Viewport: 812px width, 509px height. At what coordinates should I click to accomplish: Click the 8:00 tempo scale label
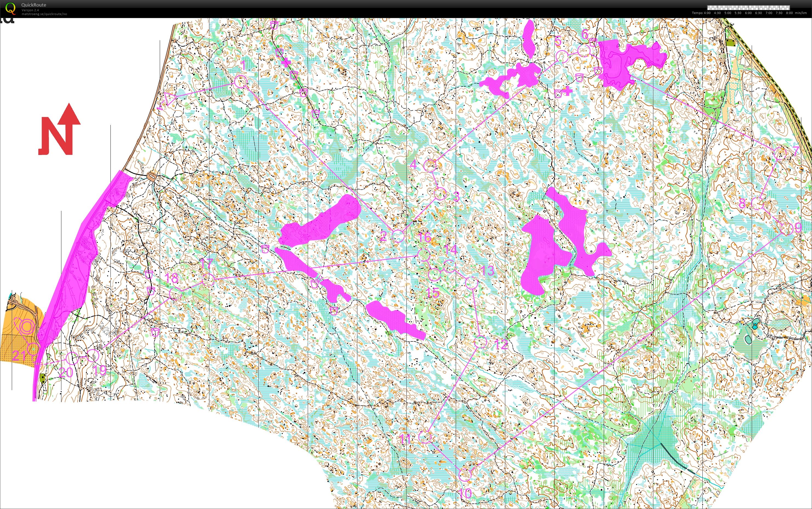pos(789,13)
